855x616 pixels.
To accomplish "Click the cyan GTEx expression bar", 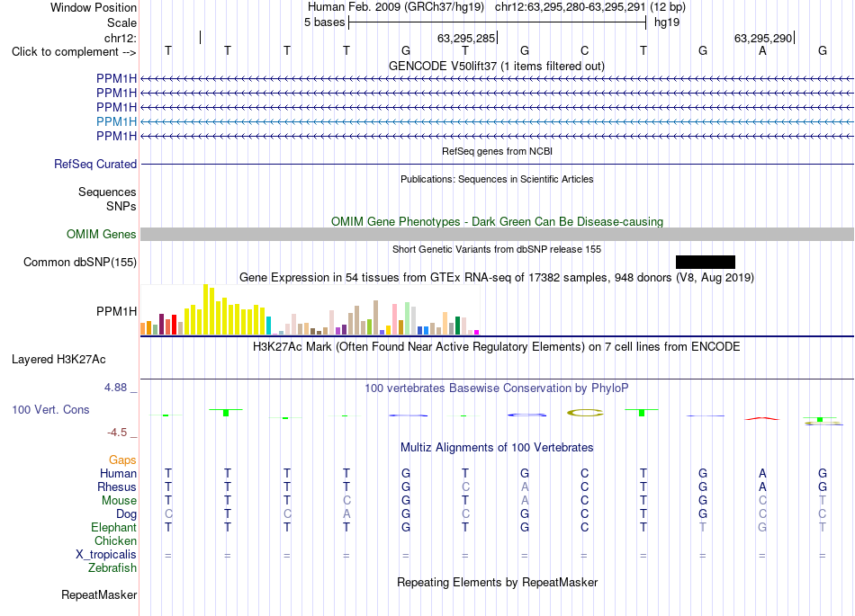I will (268, 326).
